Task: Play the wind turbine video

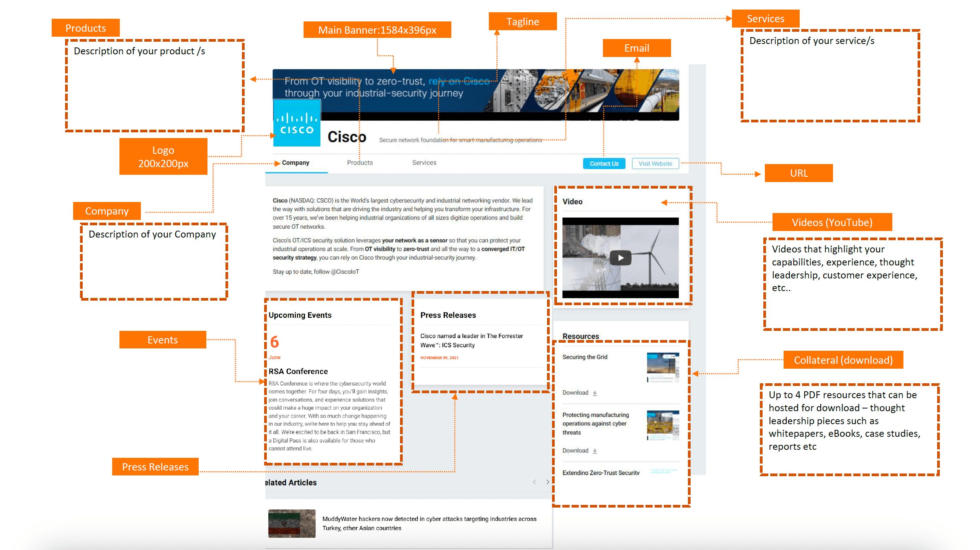Action: pos(620,258)
